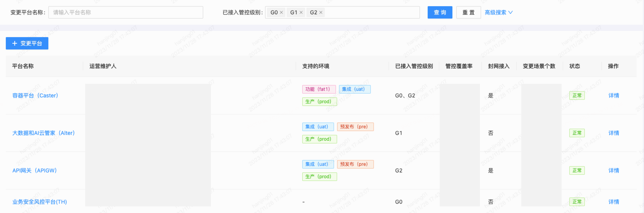
Task: Remove the G1 tag from the filter
Action: click(301, 13)
